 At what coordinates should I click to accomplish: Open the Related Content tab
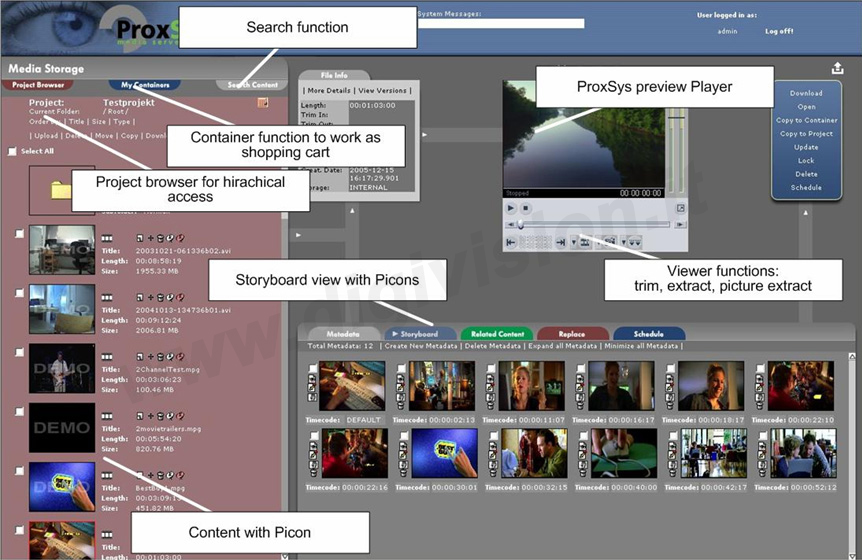coord(498,334)
